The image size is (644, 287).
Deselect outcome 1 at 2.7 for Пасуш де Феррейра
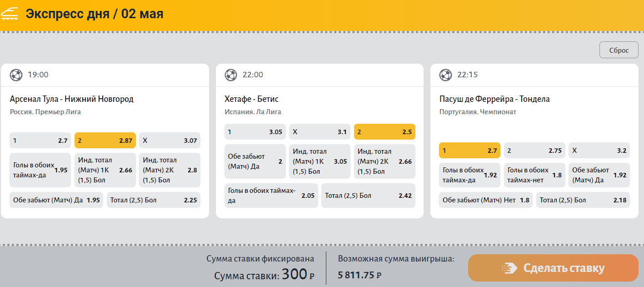tap(469, 151)
